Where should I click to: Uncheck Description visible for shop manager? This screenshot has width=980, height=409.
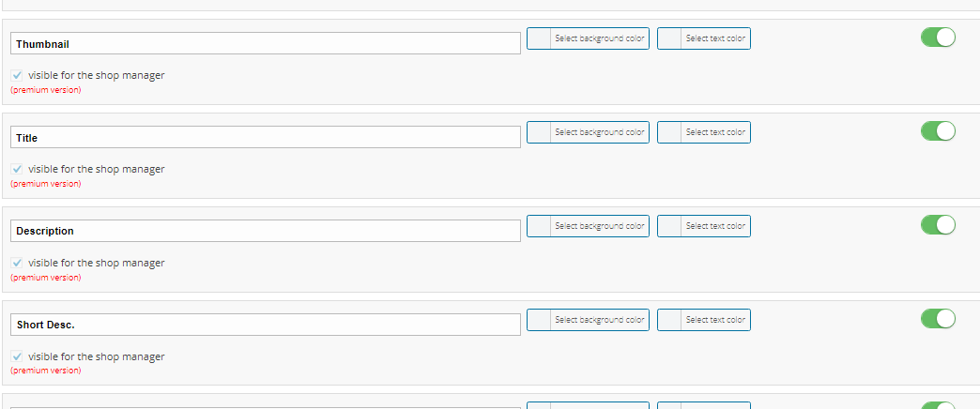click(17, 263)
